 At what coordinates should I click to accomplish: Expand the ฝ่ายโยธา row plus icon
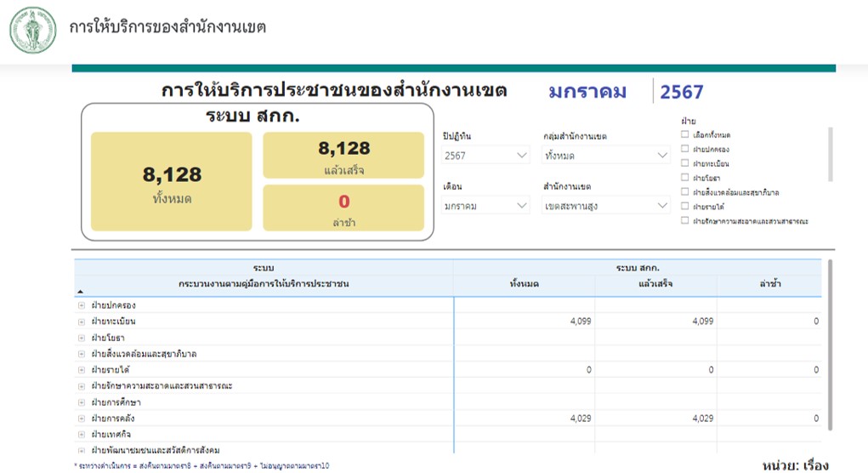[x=82, y=338]
